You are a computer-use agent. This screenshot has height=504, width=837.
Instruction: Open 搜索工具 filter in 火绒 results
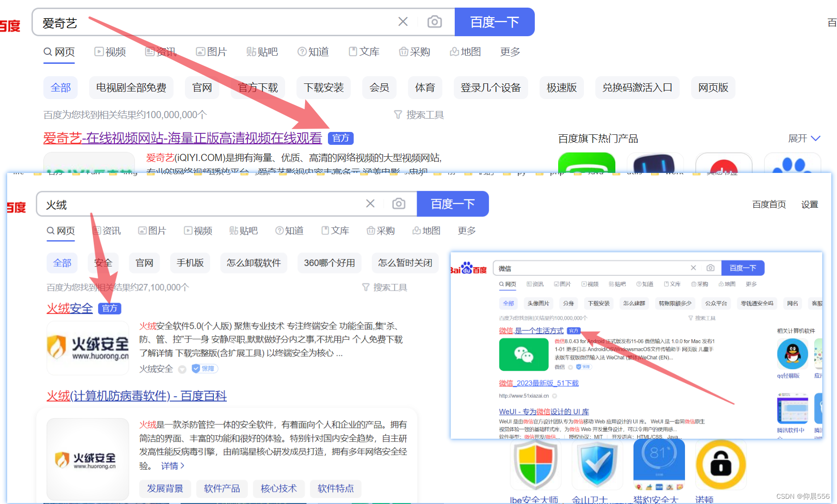click(x=384, y=287)
